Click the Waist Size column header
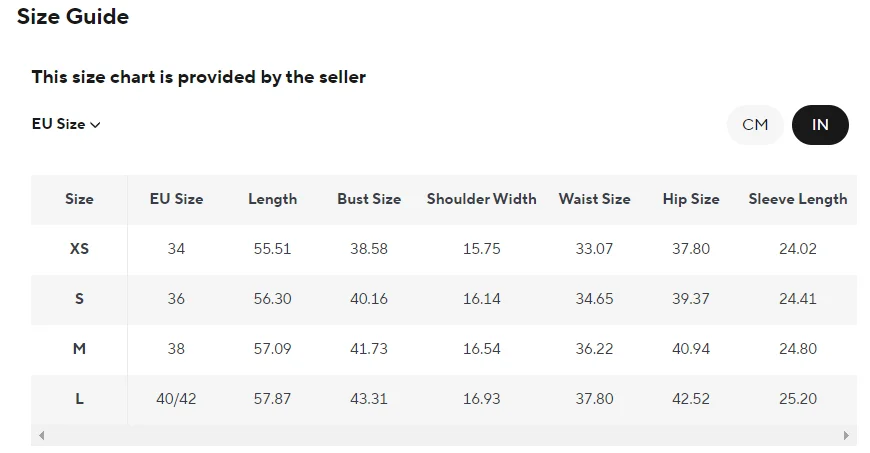Screen dimensions: 870x453 click(x=594, y=199)
